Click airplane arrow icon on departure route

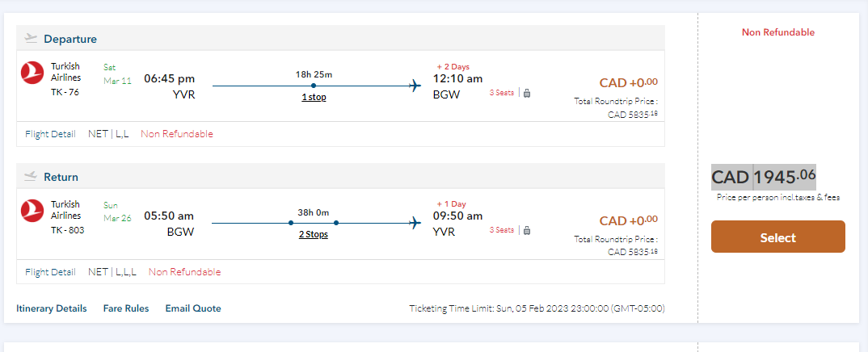pyautogui.click(x=415, y=86)
